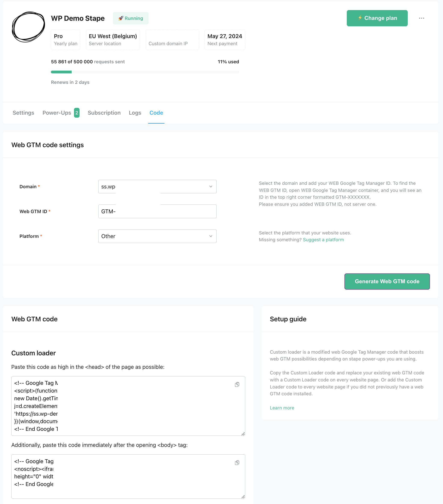This screenshot has width=443, height=504.
Task: Click the requests usage progress bar
Action: pyautogui.click(x=145, y=72)
